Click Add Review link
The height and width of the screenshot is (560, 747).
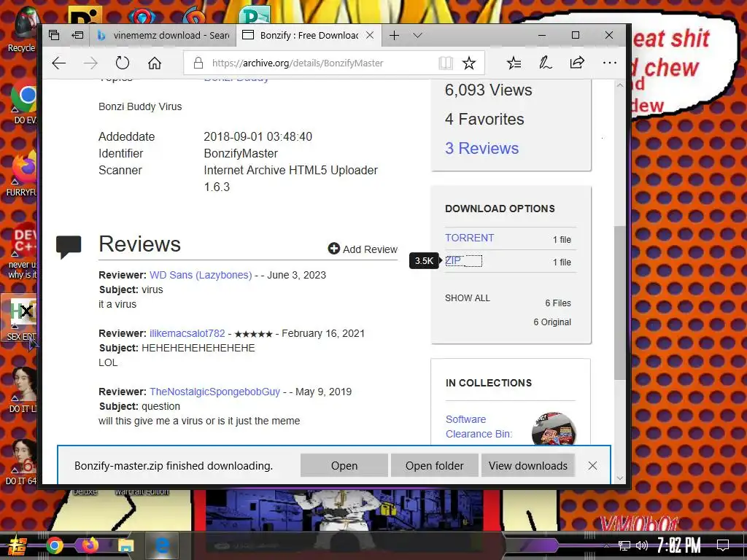pyautogui.click(x=363, y=249)
